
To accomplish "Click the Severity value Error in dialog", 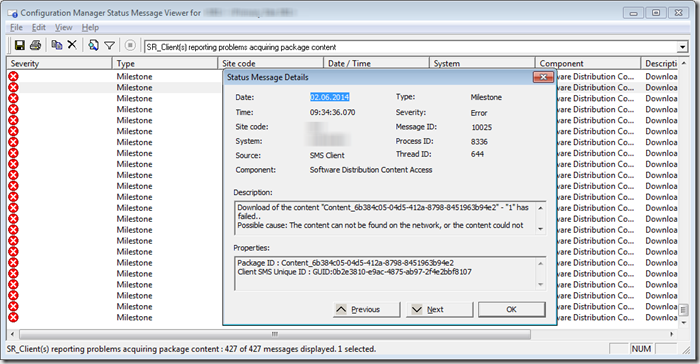I will coord(479,113).
